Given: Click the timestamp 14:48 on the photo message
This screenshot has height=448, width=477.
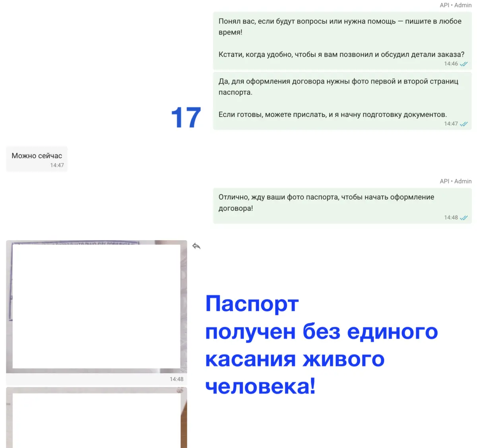Looking at the screenshot, I should coord(176,379).
